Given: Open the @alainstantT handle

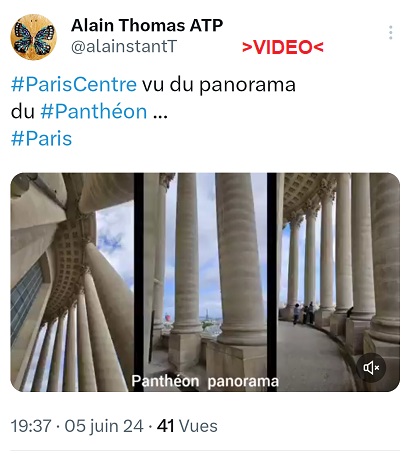Looking at the screenshot, I should coord(124,47).
